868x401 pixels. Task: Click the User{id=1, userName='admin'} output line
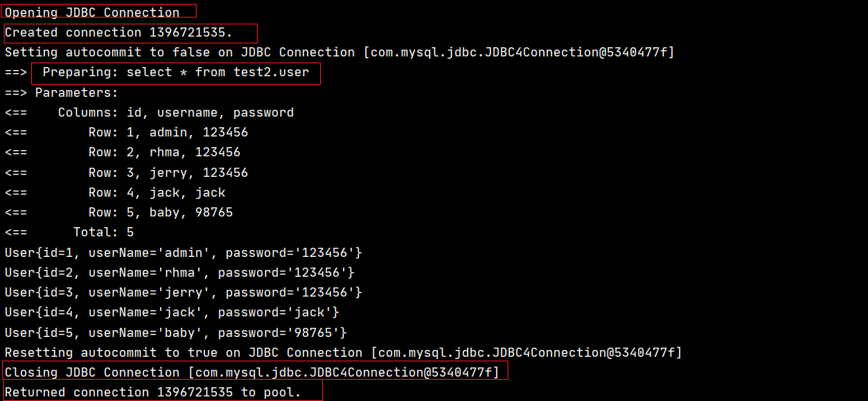(x=183, y=252)
